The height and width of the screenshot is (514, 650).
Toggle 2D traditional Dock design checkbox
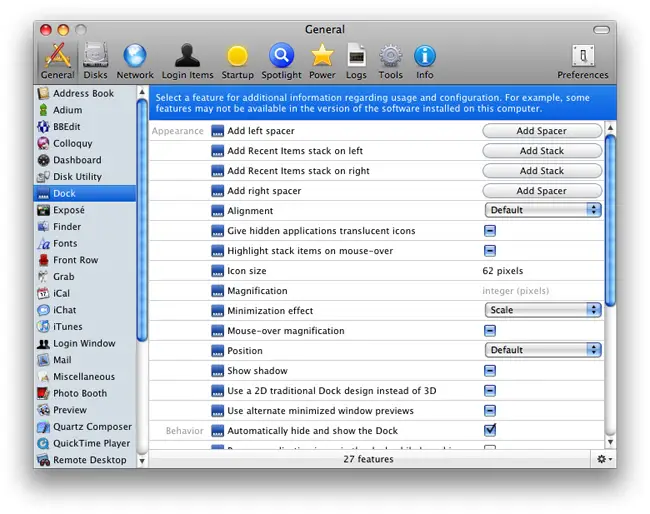[490, 390]
